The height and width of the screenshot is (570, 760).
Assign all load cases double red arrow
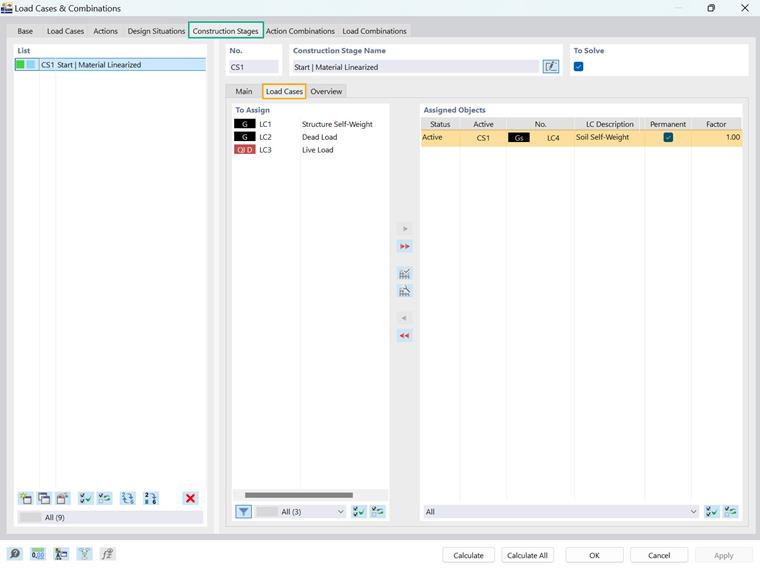tap(405, 246)
